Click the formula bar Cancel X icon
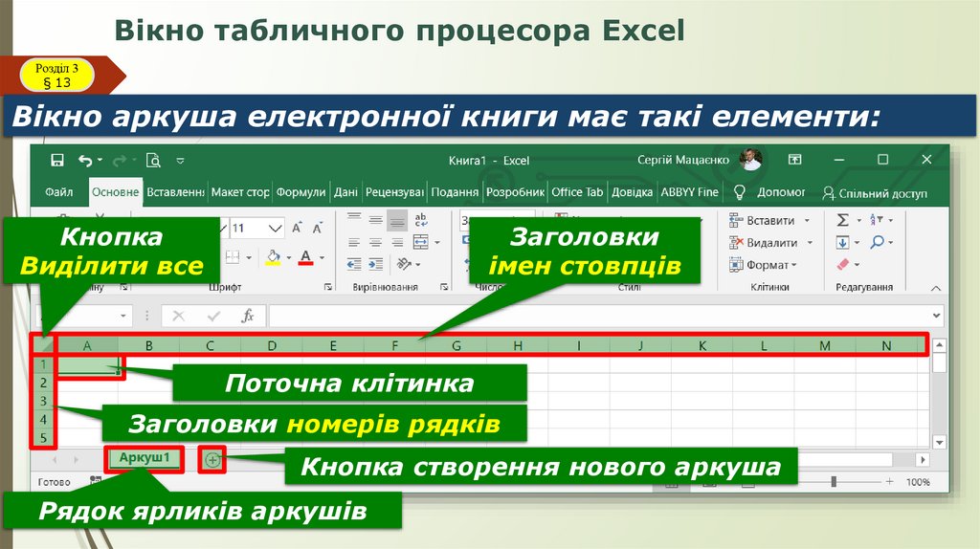 pos(178,316)
